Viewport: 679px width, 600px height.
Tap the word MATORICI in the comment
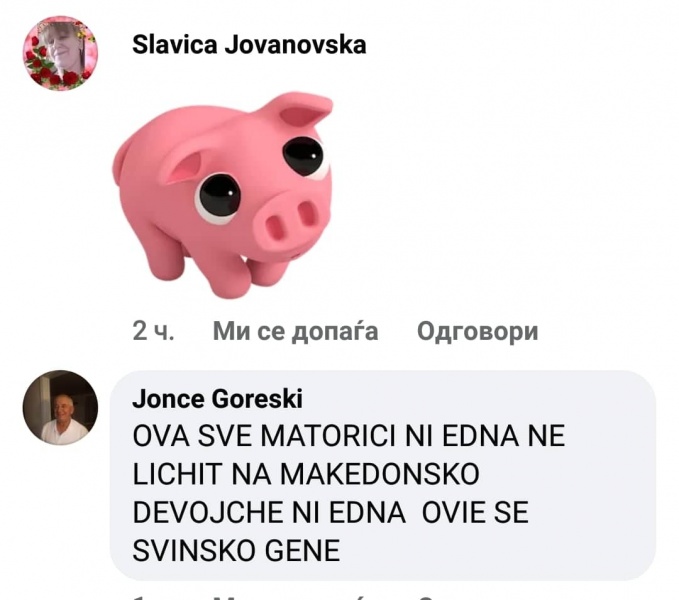pos(328,436)
